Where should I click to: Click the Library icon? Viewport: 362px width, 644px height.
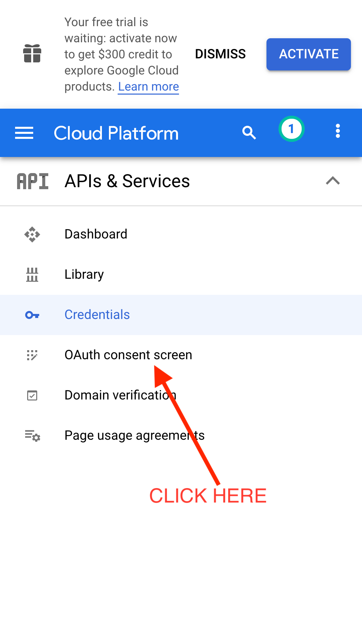pos(32,274)
